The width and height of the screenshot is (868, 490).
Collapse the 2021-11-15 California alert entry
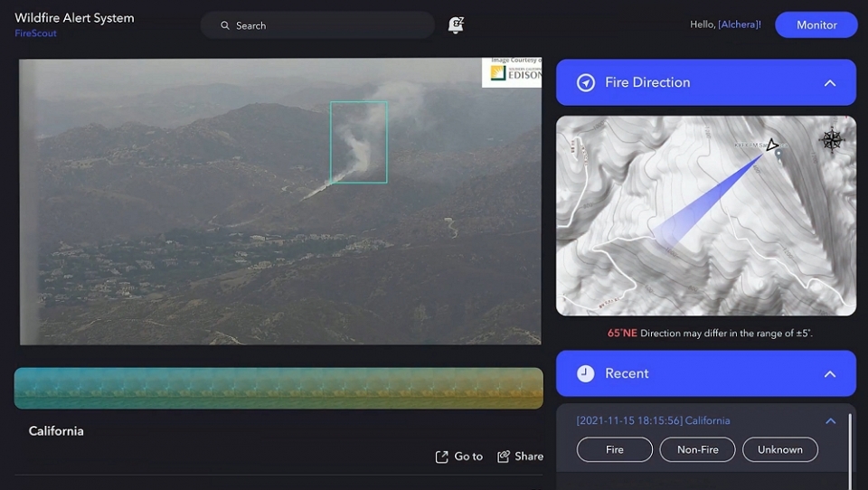coord(830,421)
